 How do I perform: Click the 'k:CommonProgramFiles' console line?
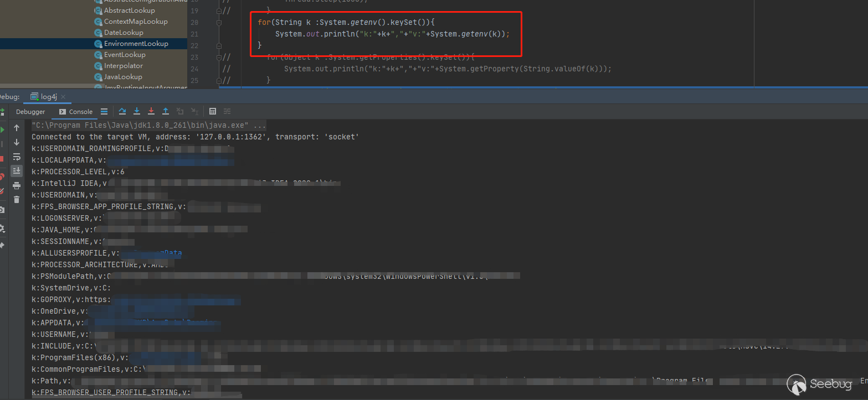point(146,369)
